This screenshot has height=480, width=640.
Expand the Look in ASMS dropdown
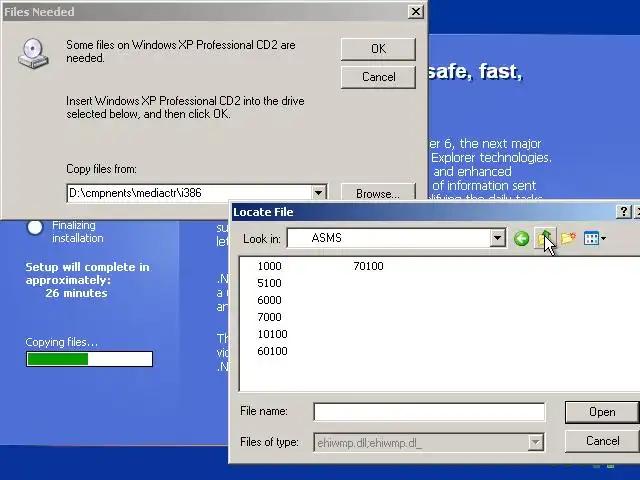[x=497, y=238]
